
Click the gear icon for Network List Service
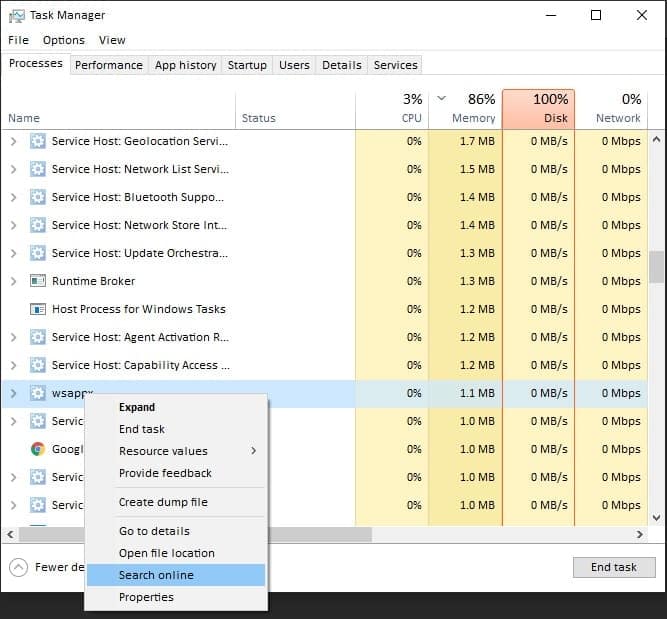[38, 169]
